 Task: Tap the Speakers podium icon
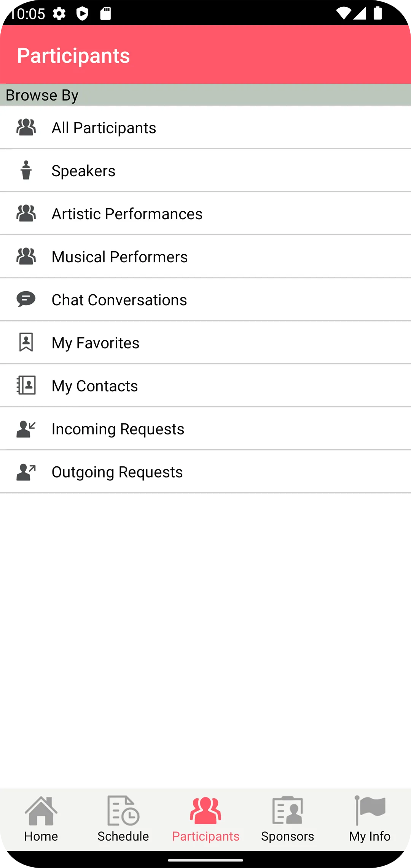pyautogui.click(x=26, y=170)
